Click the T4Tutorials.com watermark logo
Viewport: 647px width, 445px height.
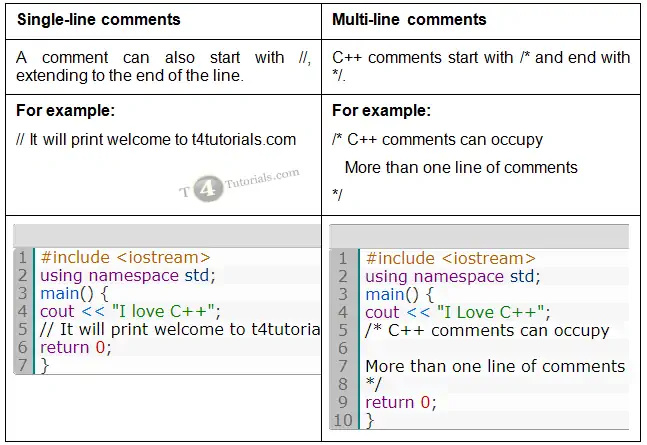click(239, 185)
